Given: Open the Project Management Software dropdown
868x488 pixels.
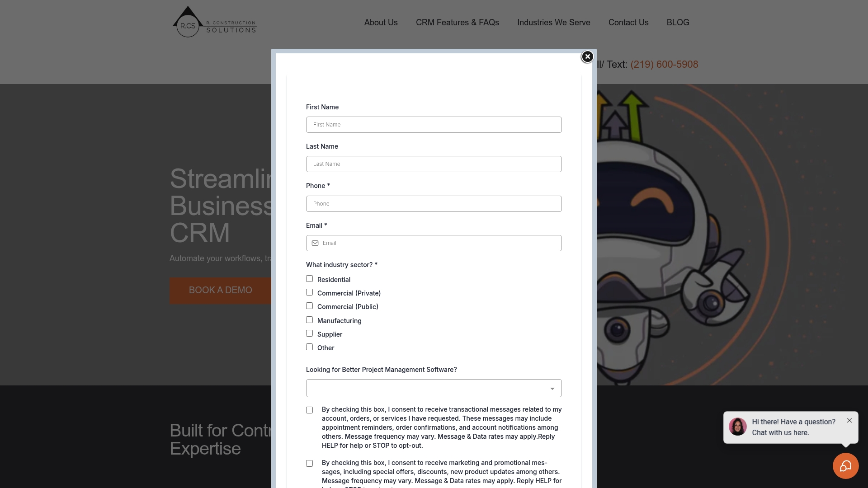Looking at the screenshot, I should click(x=434, y=388).
